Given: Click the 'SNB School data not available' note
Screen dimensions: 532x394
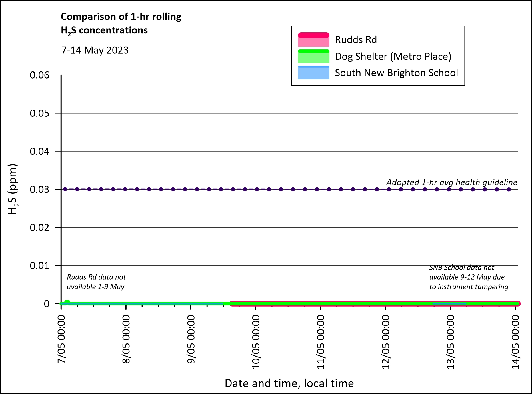Looking at the screenshot, I should 469,277.
